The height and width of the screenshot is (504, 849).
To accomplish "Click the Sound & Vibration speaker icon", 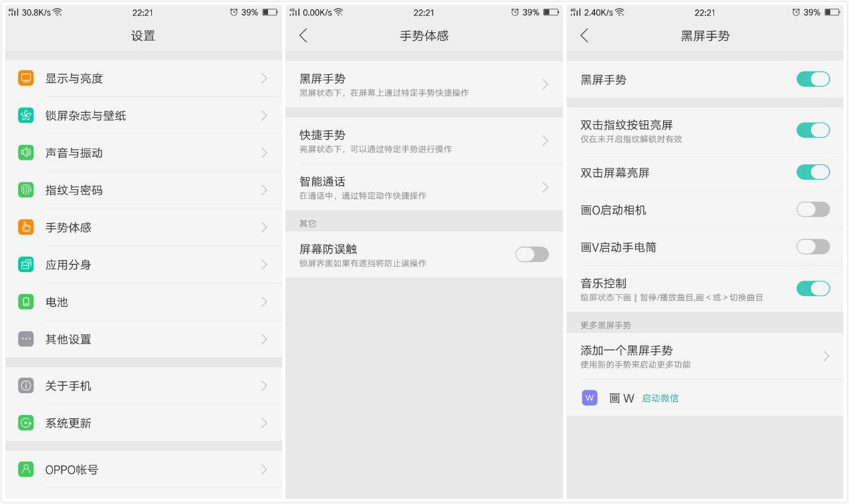I will [x=23, y=152].
